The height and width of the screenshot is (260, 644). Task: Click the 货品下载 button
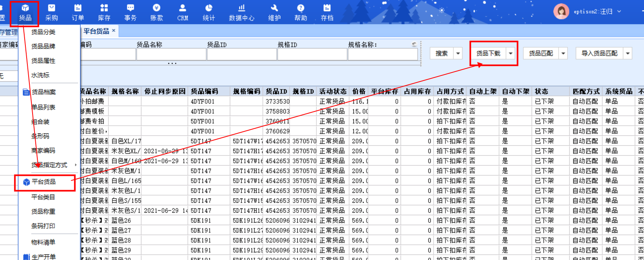tap(488, 53)
